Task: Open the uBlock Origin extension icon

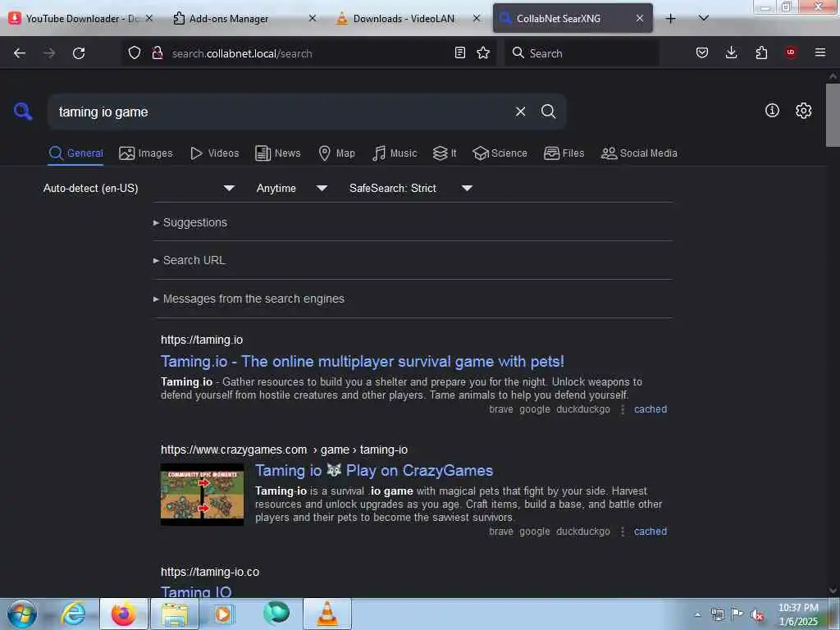Action: (x=791, y=52)
